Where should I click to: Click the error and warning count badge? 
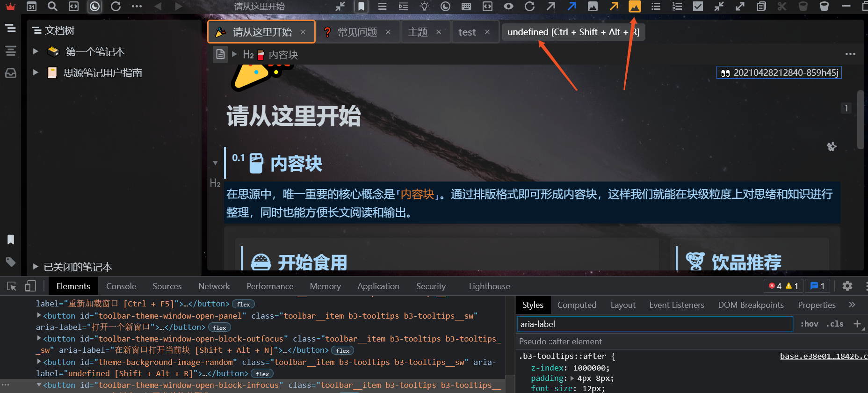click(x=783, y=286)
